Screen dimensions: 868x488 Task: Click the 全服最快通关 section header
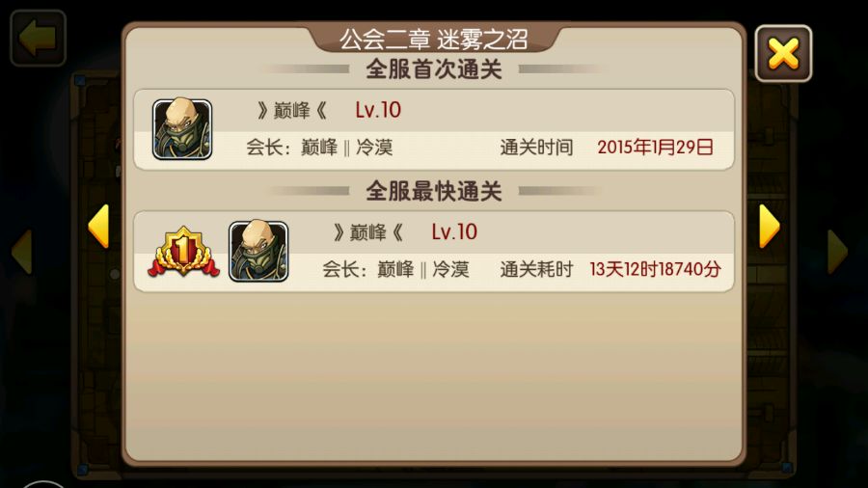434,191
